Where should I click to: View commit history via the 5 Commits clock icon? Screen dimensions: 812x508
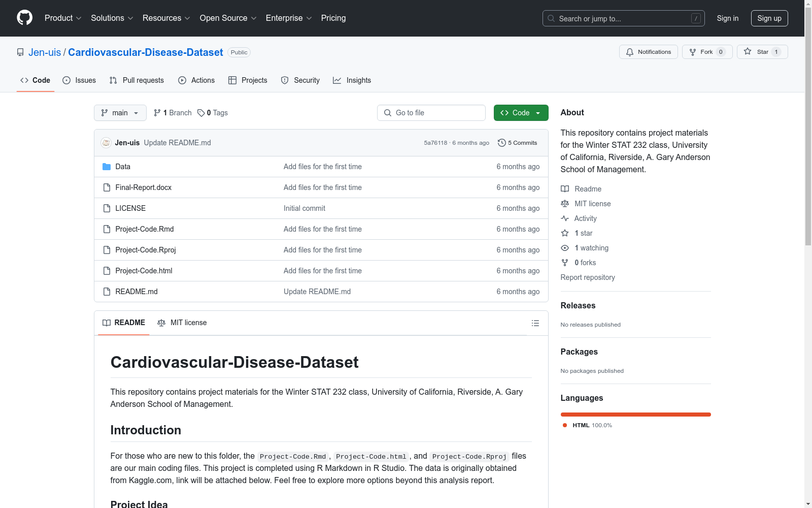click(502, 143)
